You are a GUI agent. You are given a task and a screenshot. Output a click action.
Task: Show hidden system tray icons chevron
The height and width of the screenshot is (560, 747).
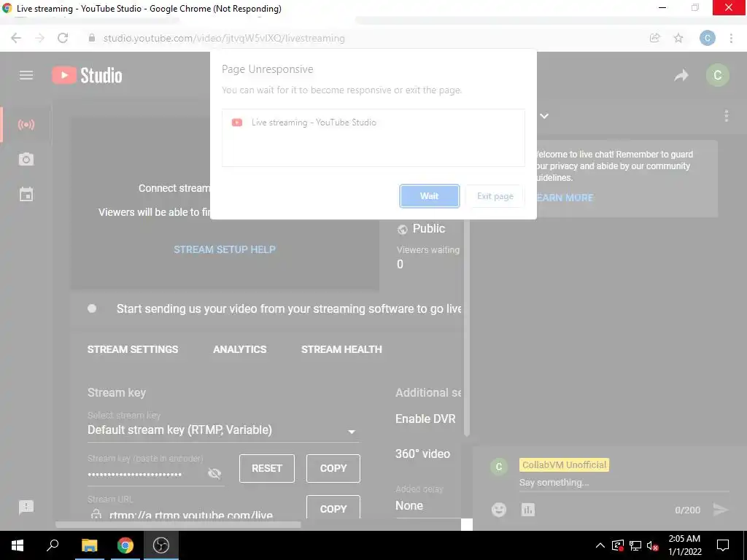coord(600,545)
